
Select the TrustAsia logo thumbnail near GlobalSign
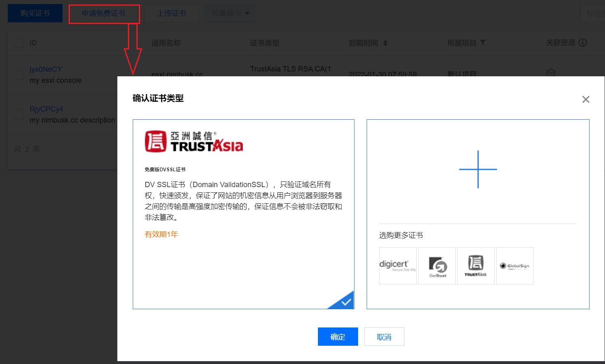(x=475, y=265)
